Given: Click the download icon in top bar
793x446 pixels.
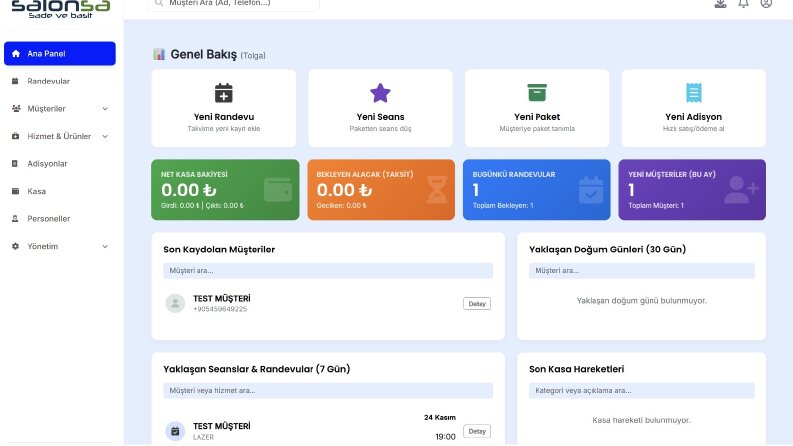Looking at the screenshot, I should point(720,4).
